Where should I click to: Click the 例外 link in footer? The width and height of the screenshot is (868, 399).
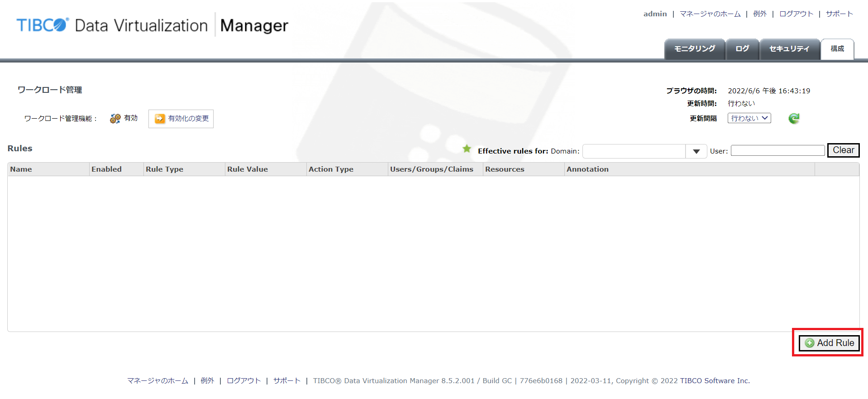pyautogui.click(x=207, y=381)
